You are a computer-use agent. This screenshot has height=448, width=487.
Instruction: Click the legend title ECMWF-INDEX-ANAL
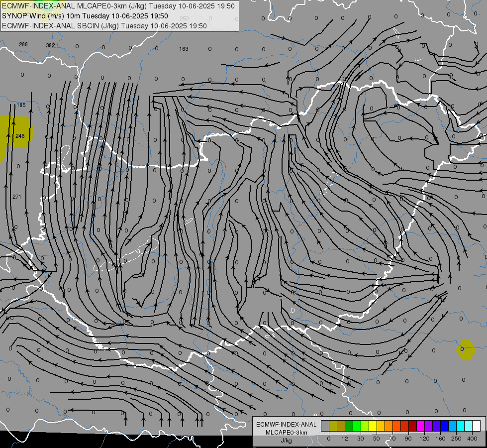[x=287, y=425]
